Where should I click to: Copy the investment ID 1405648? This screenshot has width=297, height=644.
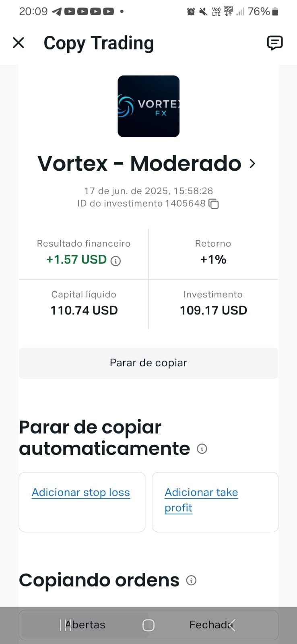[214, 204]
